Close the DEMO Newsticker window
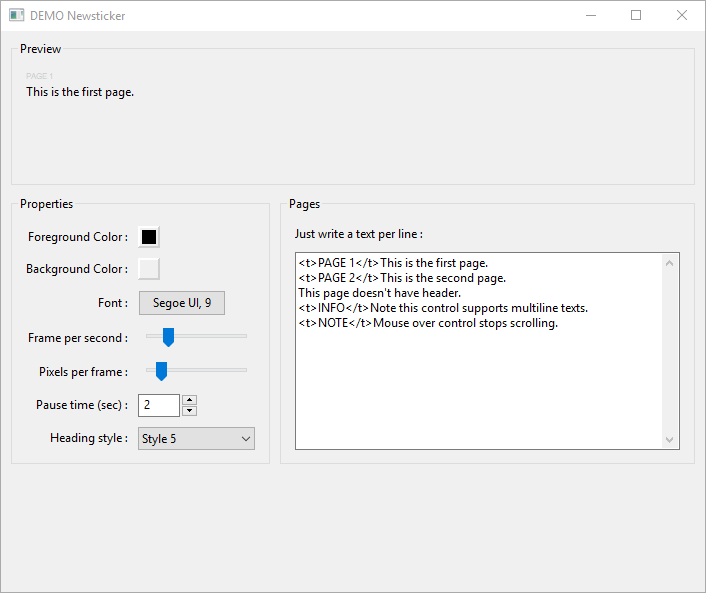The height and width of the screenshot is (593, 706). coord(682,16)
